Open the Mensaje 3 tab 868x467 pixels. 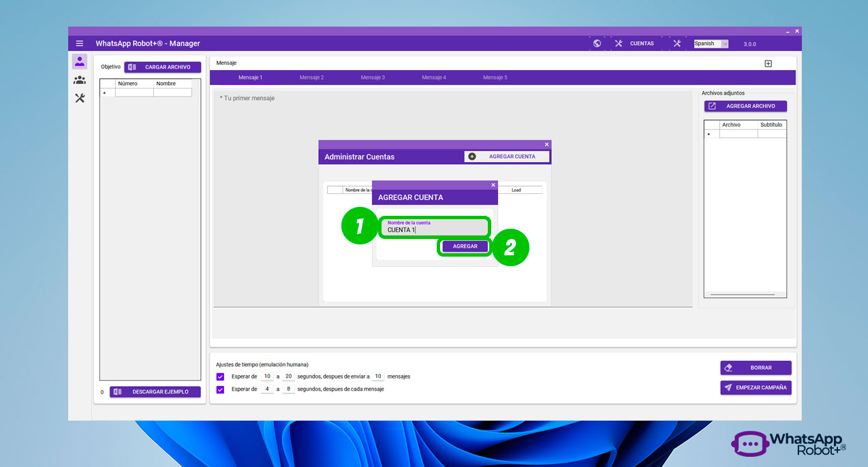point(373,78)
